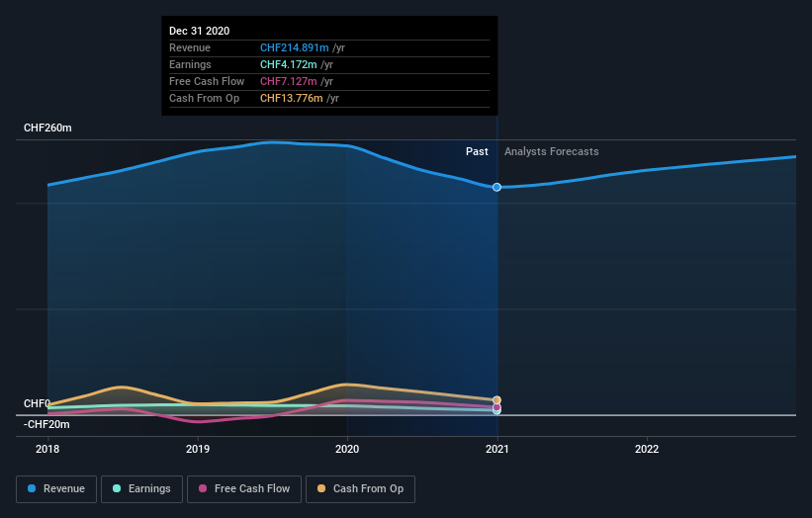Screen dimensions: 812x518
Task: Click the Revenue row label in tooltip
Action: click(x=190, y=47)
